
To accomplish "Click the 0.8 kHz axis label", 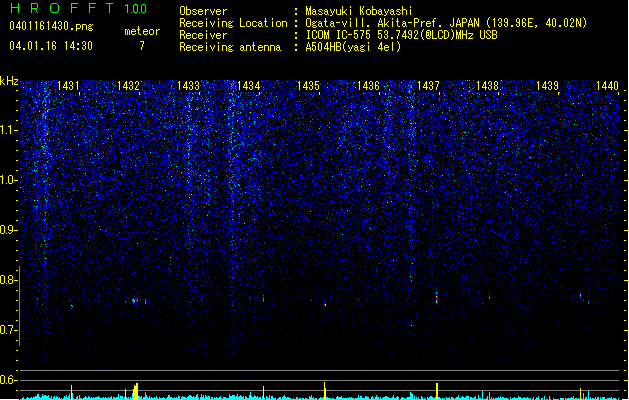I will 9,280.
